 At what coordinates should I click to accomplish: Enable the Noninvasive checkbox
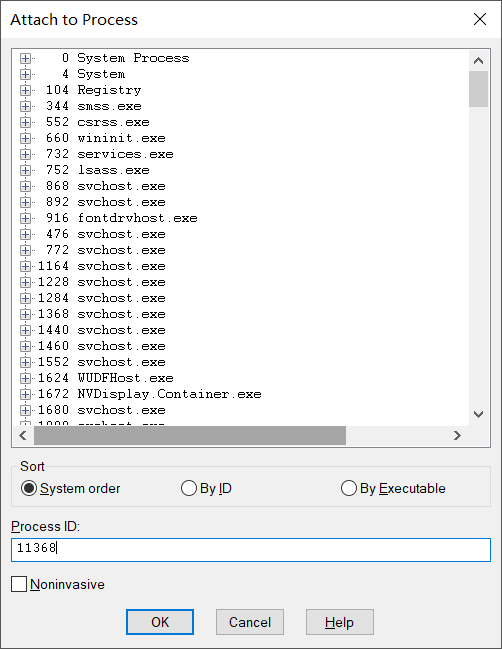click(x=58, y=584)
